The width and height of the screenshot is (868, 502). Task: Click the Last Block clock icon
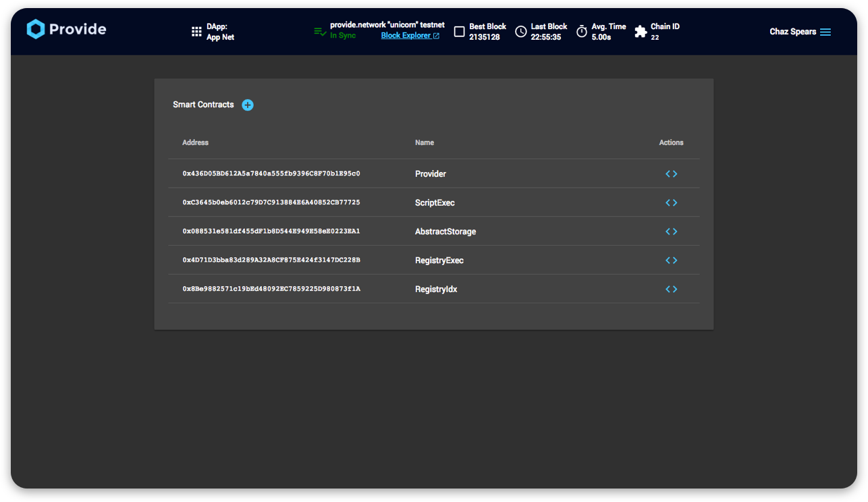521,32
